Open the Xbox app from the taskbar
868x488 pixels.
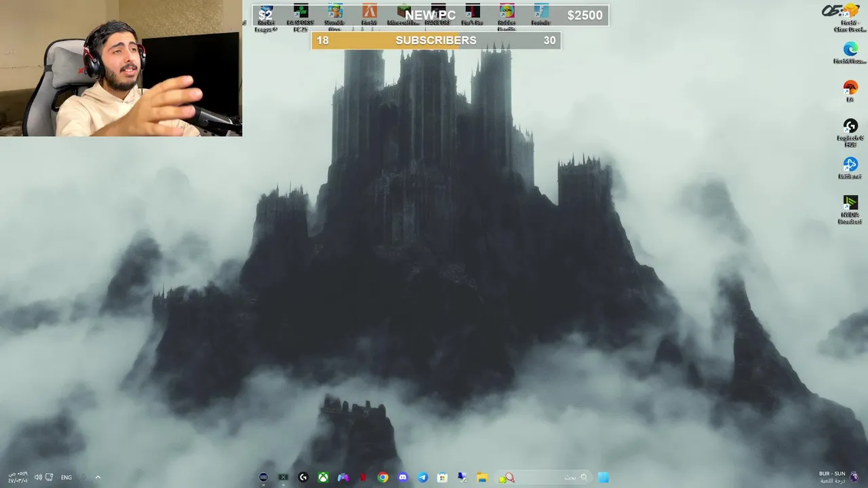click(x=323, y=477)
